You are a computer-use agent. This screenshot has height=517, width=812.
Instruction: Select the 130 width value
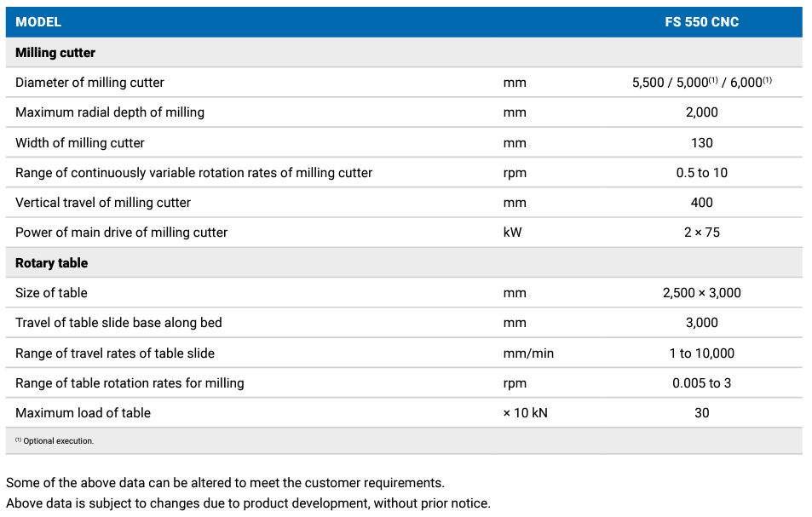(x=701, y=143)
